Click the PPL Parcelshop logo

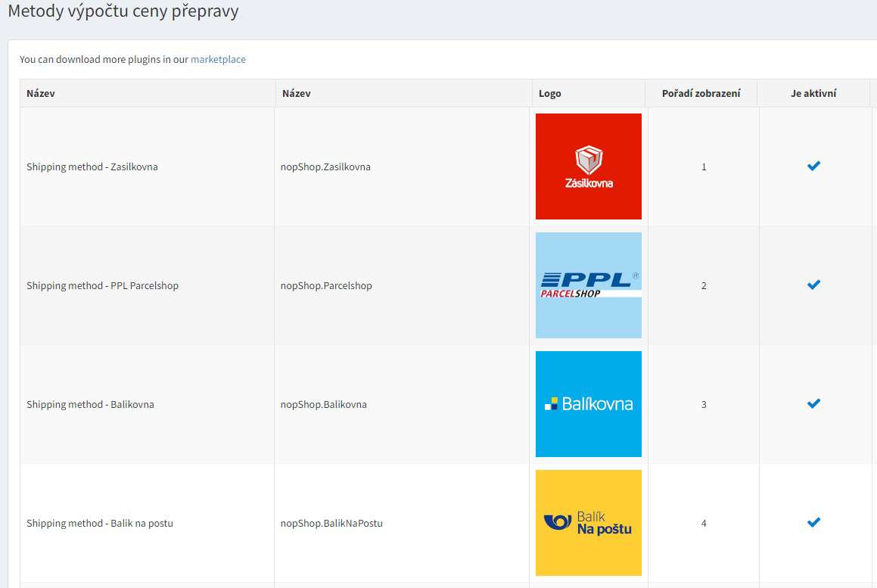[588, 285]
